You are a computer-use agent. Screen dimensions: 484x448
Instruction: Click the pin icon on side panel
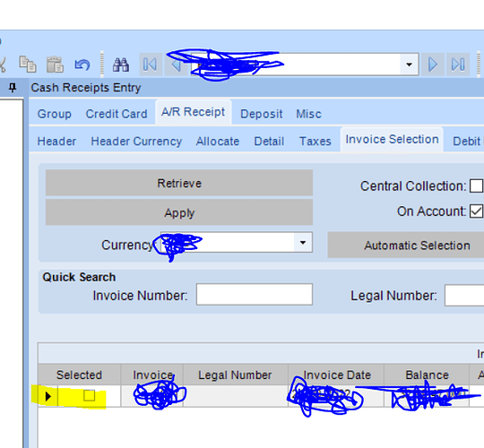click(x=13, y=88)
